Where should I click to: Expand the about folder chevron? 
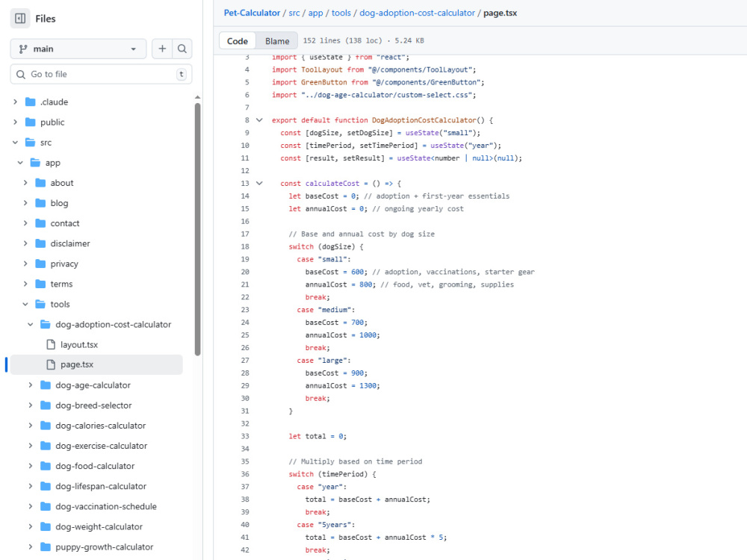tap(25, 183)
